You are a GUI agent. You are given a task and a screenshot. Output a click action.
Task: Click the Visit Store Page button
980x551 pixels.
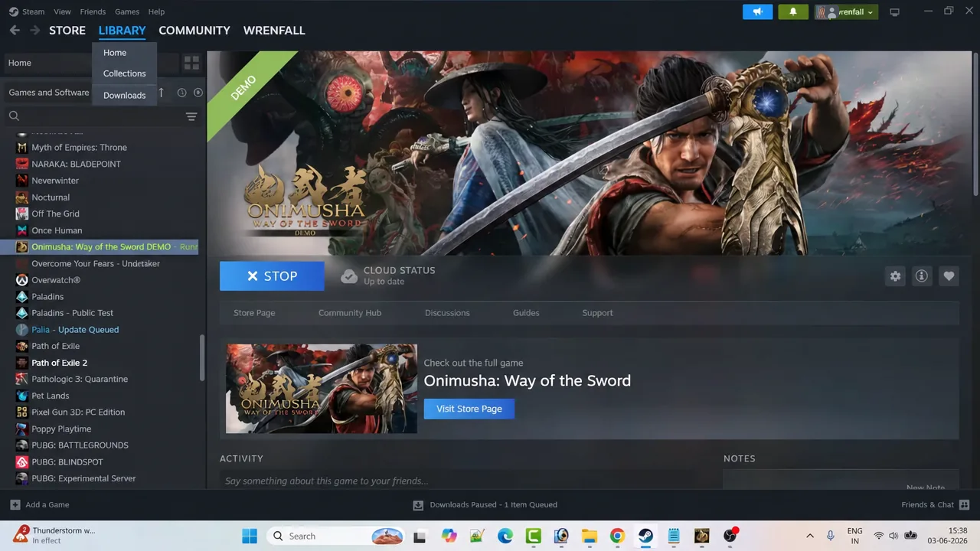pyautogui.click(x=469, y=409)
